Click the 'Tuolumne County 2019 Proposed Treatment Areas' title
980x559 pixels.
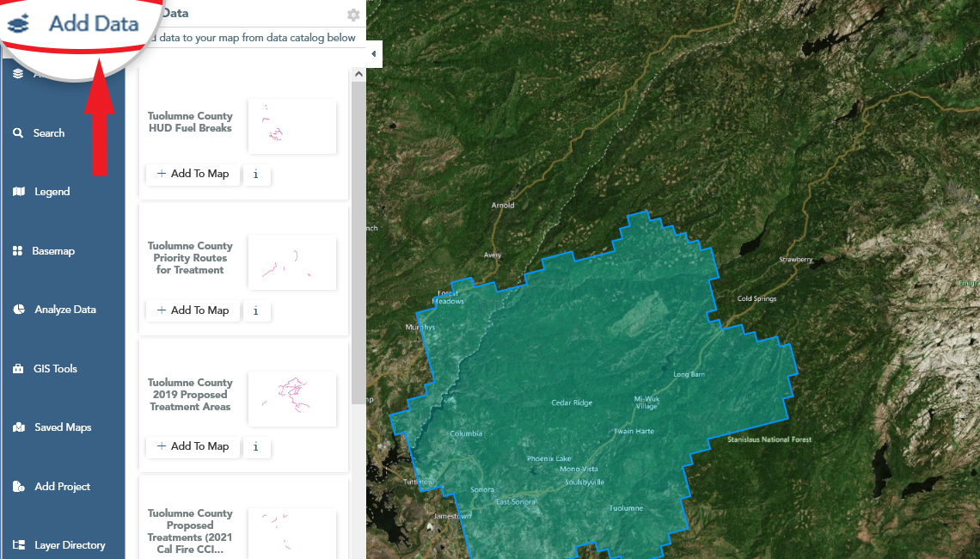[x=190, y=395]
